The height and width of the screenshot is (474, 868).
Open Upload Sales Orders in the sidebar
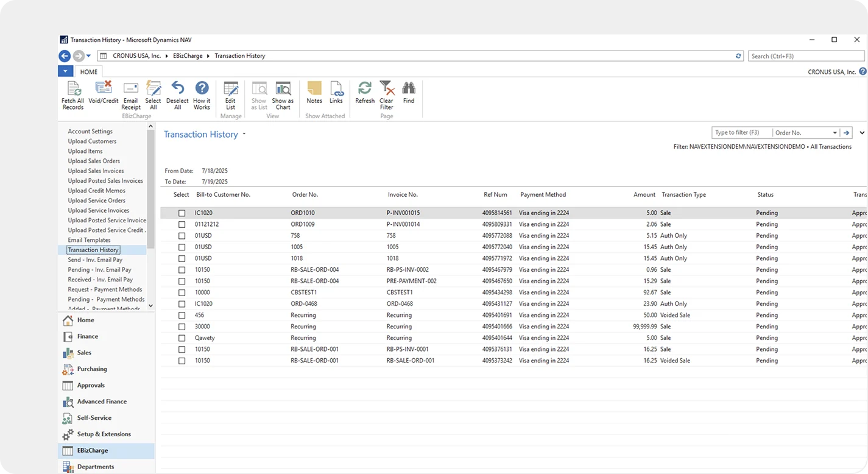(94, 161)
